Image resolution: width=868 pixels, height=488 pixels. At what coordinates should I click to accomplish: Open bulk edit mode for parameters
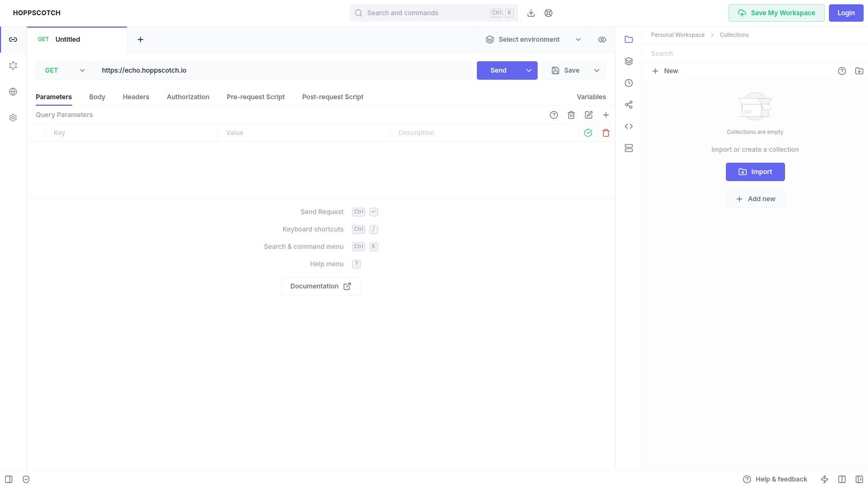[x=588, y=114]
